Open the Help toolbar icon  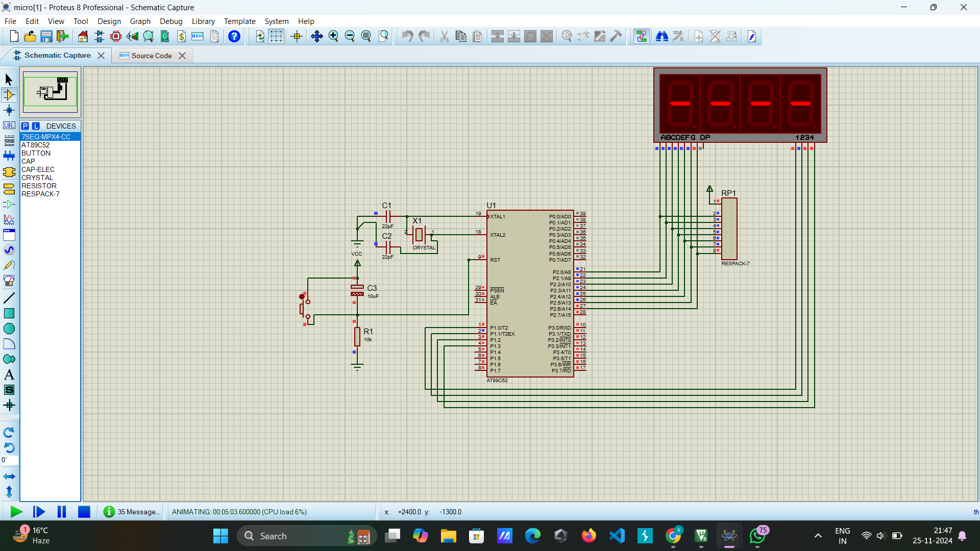tap(234, 36)
